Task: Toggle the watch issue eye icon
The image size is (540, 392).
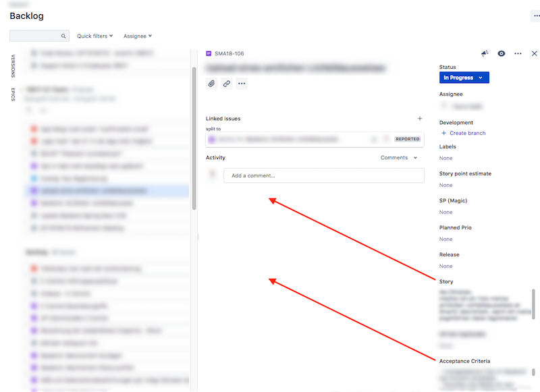Action: click(x=502, y=53)
